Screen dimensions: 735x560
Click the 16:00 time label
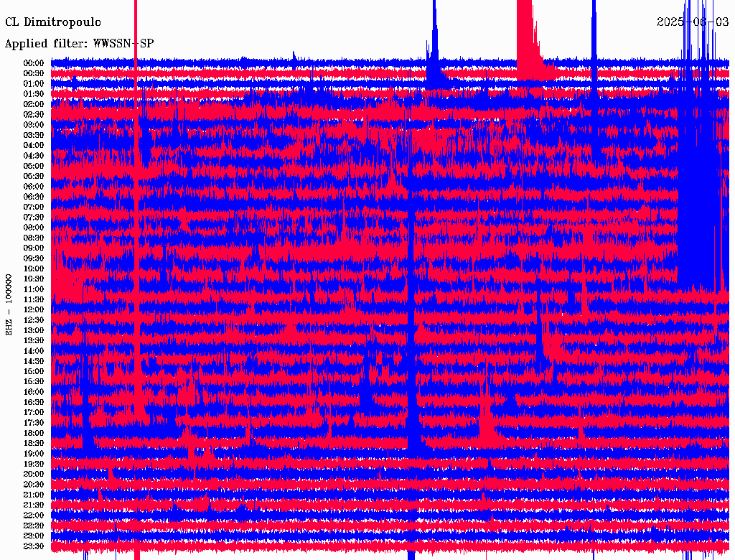tap(34, 393)
